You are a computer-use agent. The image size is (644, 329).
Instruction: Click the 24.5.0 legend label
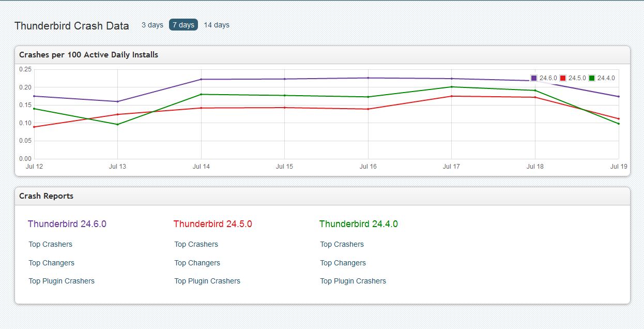pos(577,78)
